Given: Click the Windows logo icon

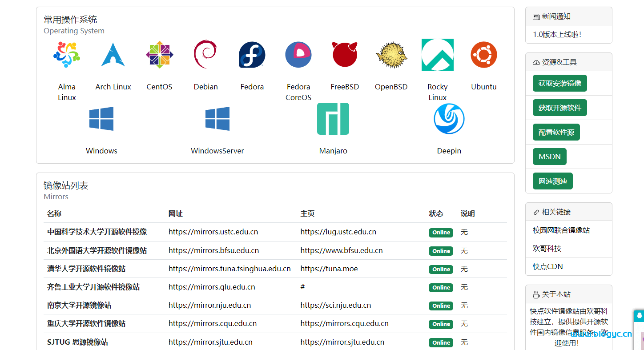Looking at the screenshot, I should [x=101, y=119].
